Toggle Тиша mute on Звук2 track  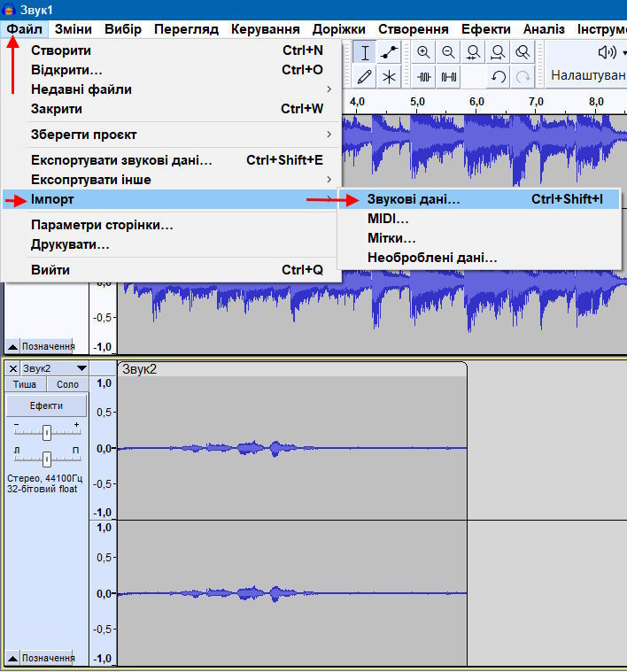[25, 384]
